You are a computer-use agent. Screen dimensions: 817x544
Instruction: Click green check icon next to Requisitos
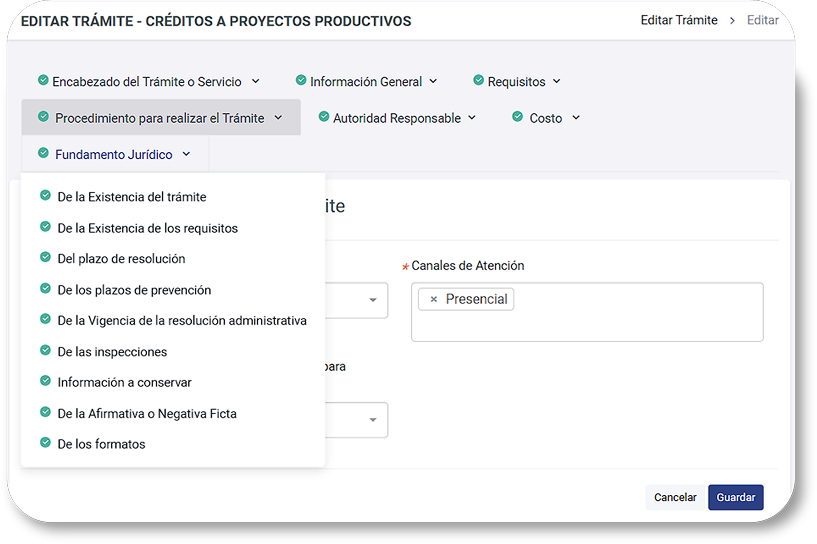click(478, 80)
